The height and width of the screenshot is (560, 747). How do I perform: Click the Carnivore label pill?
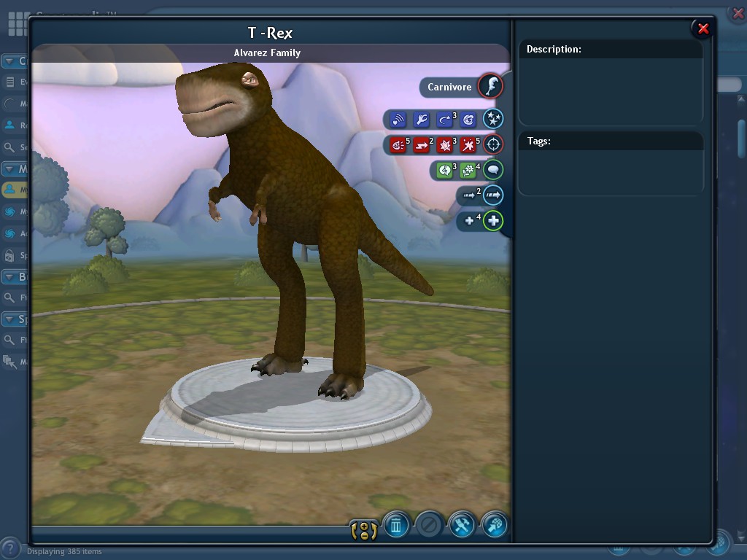tap(449, 87)
